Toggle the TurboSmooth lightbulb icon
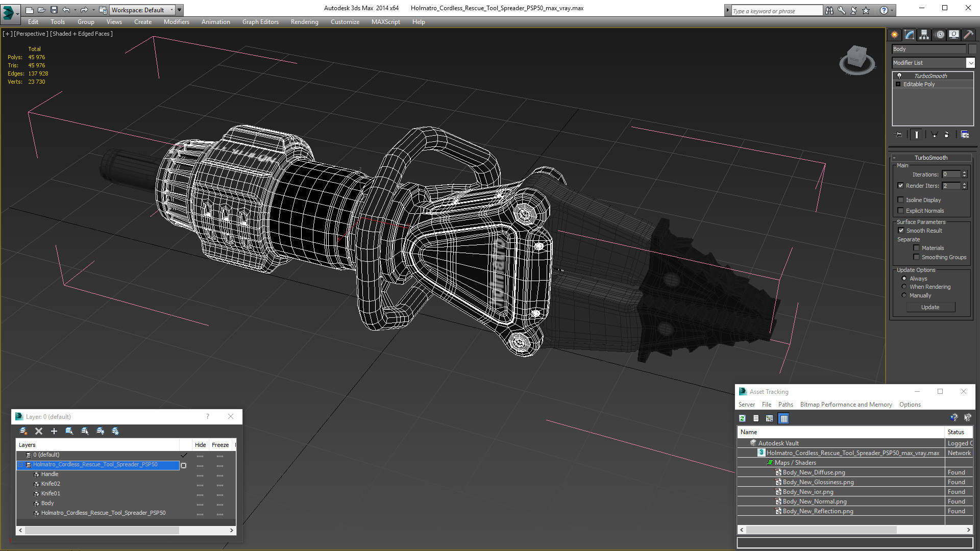 click(899, 76)
